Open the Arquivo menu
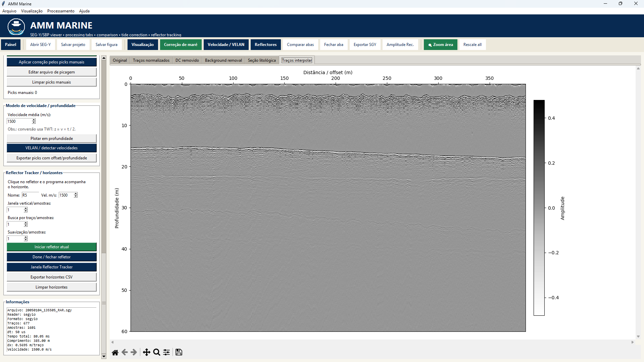The image size is (644, 362). [x=9, y=11]
